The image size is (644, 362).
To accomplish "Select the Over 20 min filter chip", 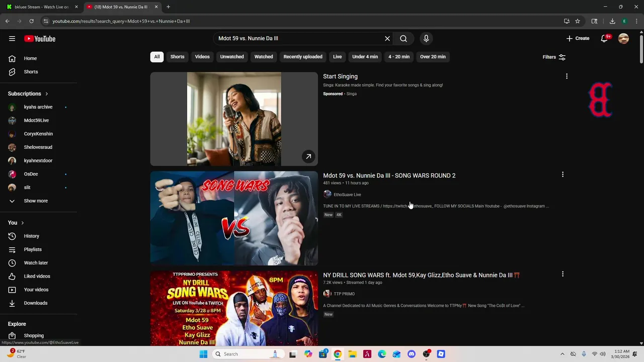I will point(433,57).
